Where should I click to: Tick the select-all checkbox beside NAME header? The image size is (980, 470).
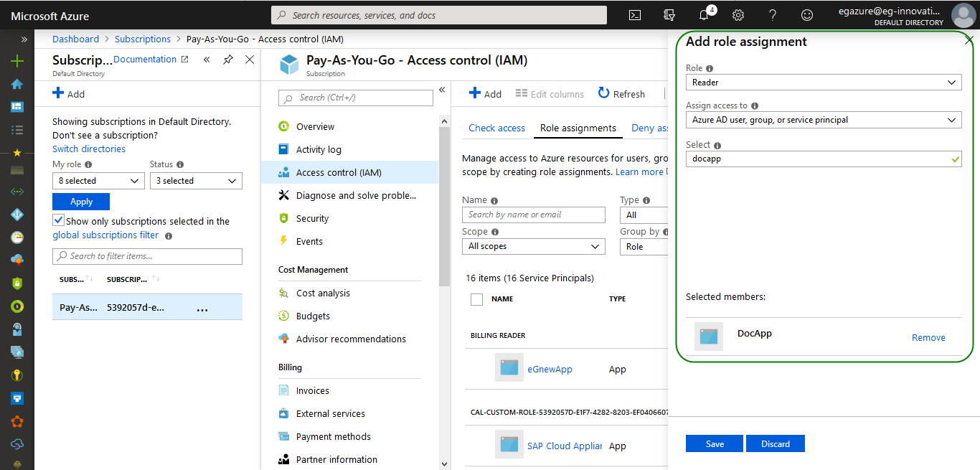tap(476, 299)
